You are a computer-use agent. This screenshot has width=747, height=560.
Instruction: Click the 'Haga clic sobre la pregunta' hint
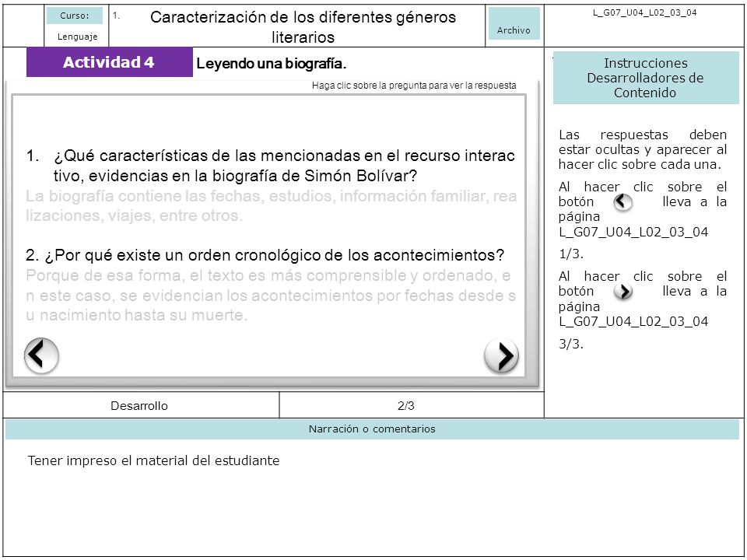[x=414, y=86]
